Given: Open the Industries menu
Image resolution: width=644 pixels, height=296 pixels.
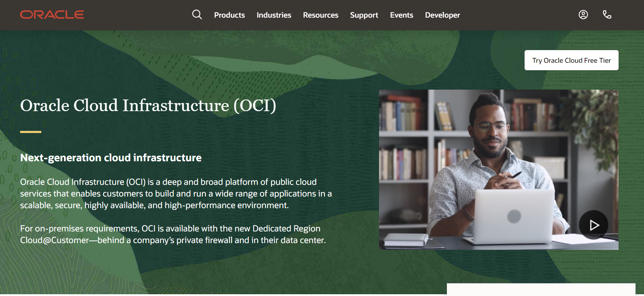Looking at the screenshot, I should pos(274,15).
